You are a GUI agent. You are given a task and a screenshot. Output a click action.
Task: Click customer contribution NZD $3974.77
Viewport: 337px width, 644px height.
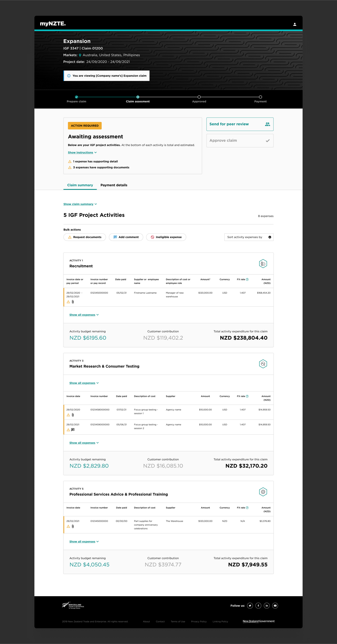(163, 565)
